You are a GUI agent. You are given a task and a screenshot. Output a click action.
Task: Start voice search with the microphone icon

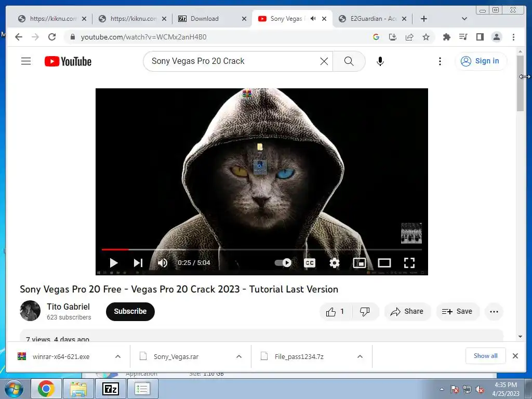click(380, 61)
